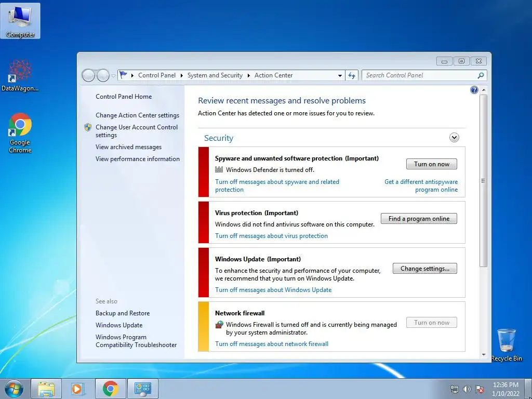Click the search magnifier icon
Screen dimensions: 532x399
[481, 75]
